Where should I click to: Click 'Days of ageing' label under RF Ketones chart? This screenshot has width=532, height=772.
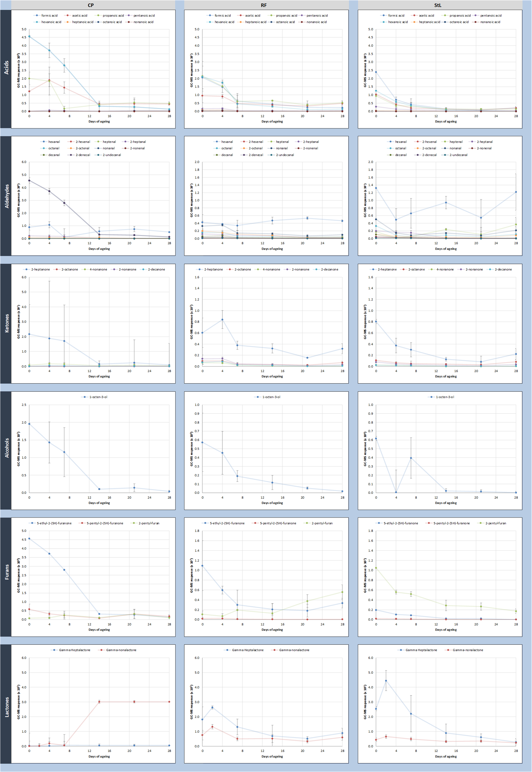[272, 376]
